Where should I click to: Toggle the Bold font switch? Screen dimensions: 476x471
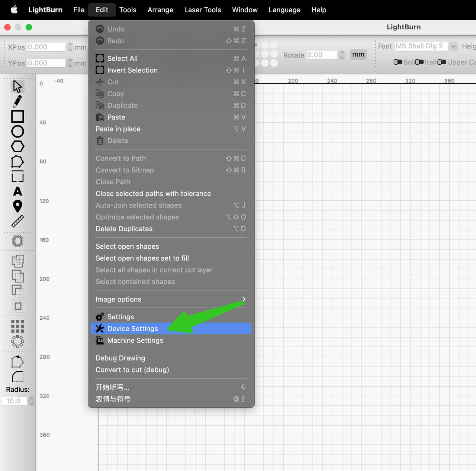(398, 62)
